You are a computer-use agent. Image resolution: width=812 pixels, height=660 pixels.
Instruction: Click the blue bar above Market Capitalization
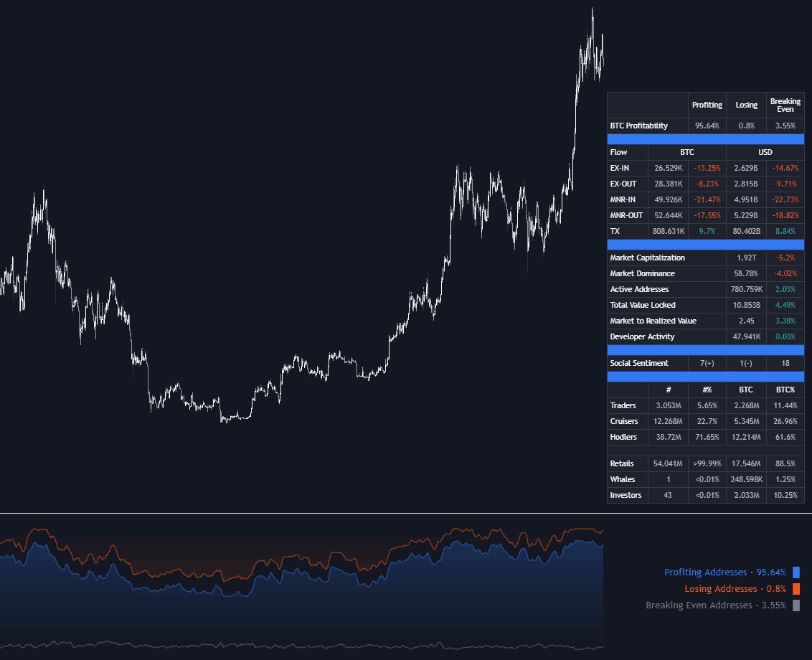706,244
